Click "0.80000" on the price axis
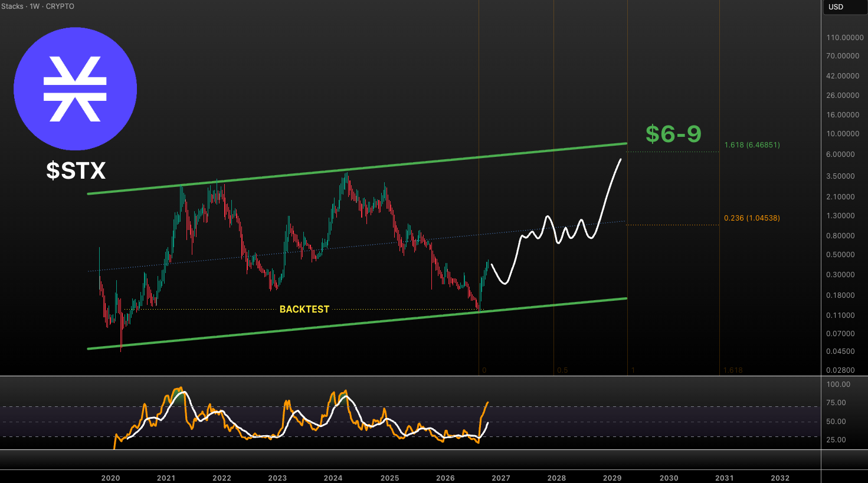Viewport: 868px width, 483px height. pyautogui.click(x=840, y=236)
